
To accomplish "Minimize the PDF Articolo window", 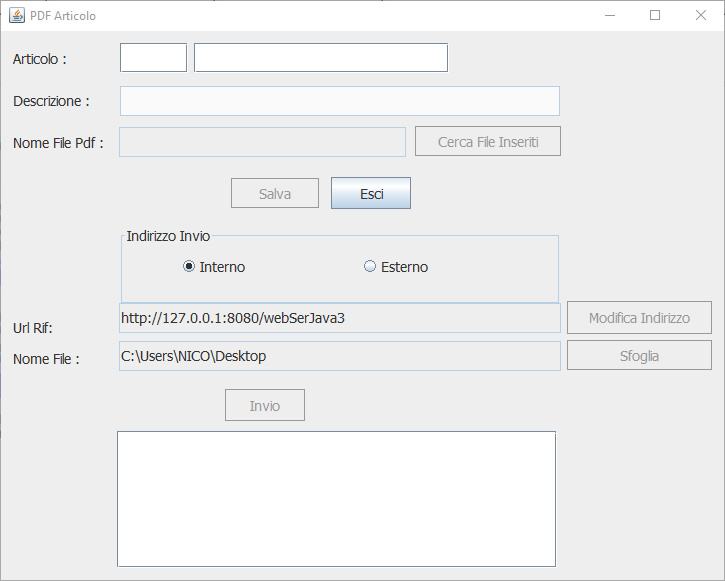I will tap(610, 15).
